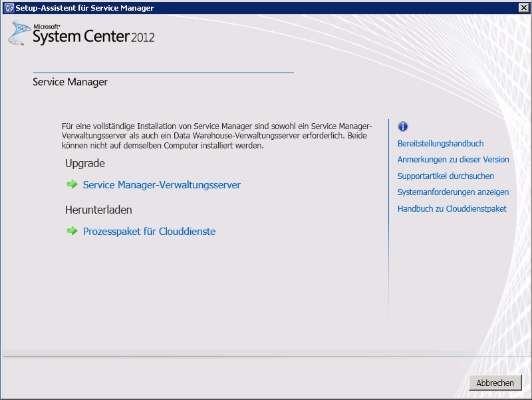Click the installation description paragraph
Viewport: 532px width, 400px height.
click(x=217, y=136)
